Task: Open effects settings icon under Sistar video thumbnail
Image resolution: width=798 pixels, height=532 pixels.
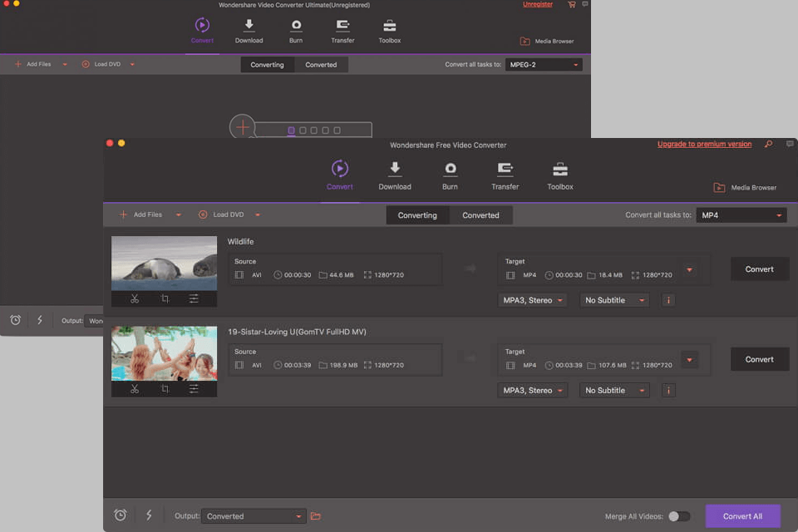Action: 194,389
